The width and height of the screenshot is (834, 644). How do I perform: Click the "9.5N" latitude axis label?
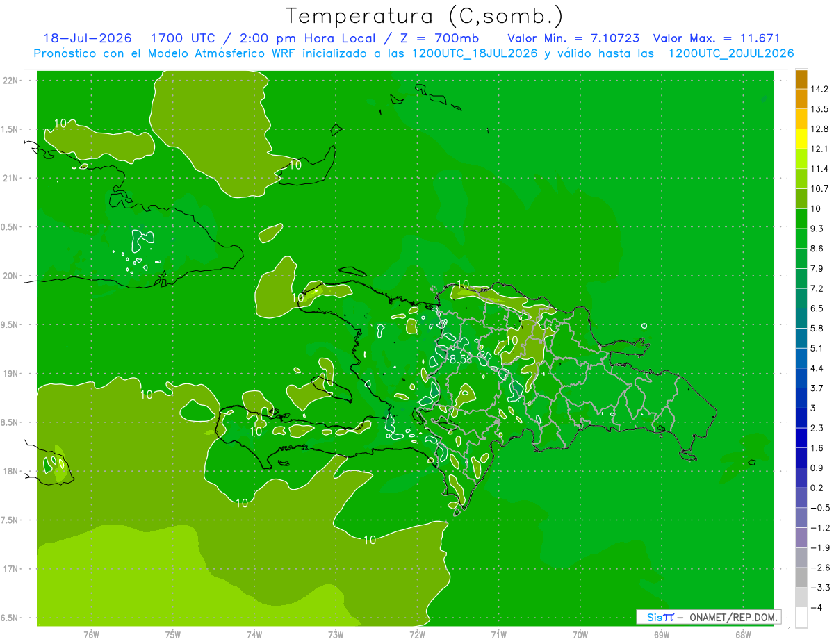click(x=10, y=324)
